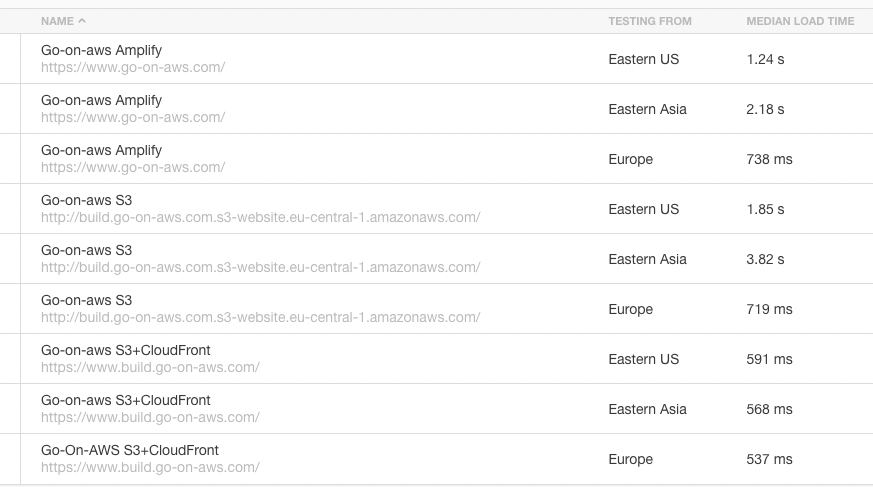Click the 1.24 s median load time

[x=765, y=59]
